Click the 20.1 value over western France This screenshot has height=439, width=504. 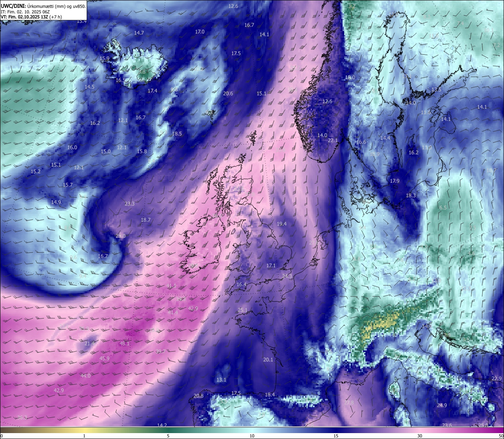268,359
